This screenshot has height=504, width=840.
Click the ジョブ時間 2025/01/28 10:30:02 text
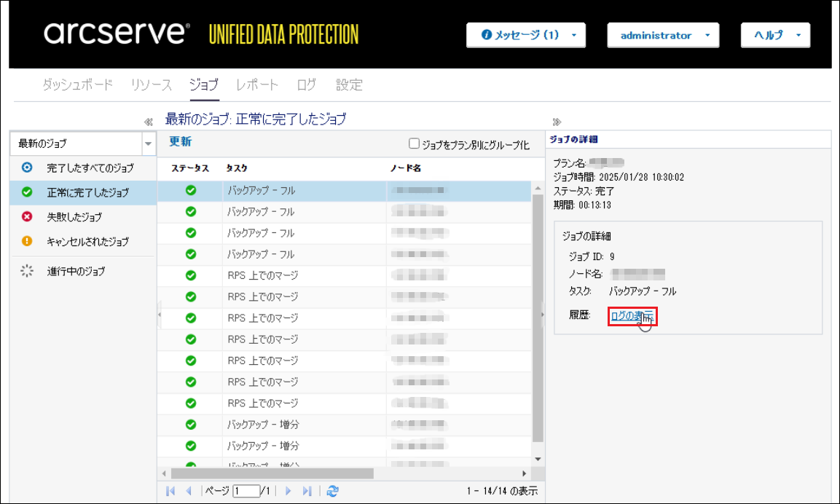(x=619, y=177)
